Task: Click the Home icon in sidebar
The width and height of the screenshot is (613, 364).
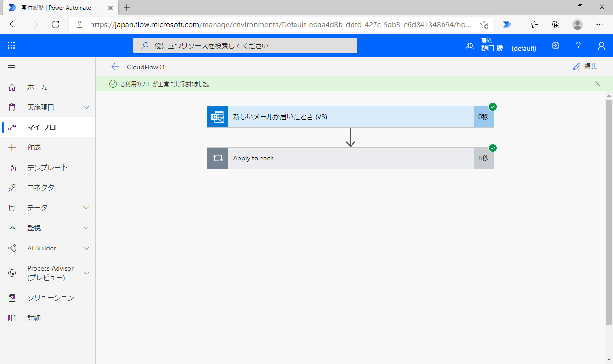Action: [12, 87]
